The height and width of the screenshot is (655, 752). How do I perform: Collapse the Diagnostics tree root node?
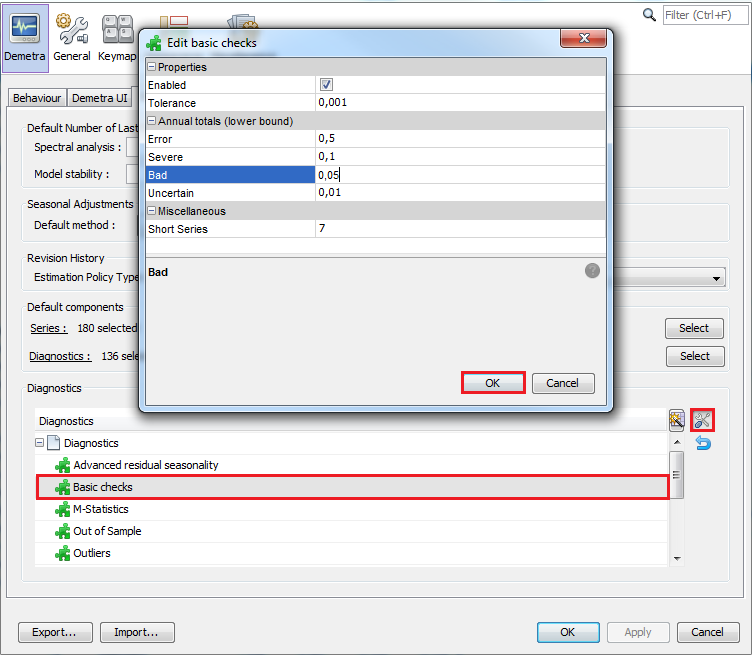[40, 443]
